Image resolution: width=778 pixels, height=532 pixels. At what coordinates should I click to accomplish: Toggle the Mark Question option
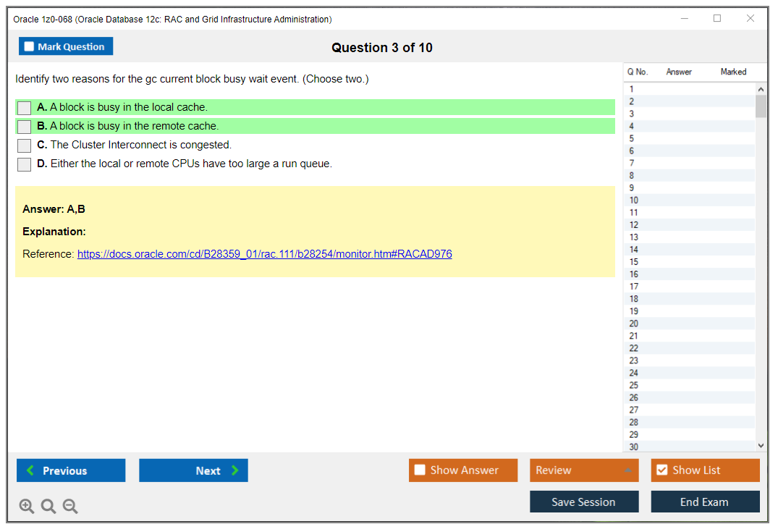click(x=28, y=46)
